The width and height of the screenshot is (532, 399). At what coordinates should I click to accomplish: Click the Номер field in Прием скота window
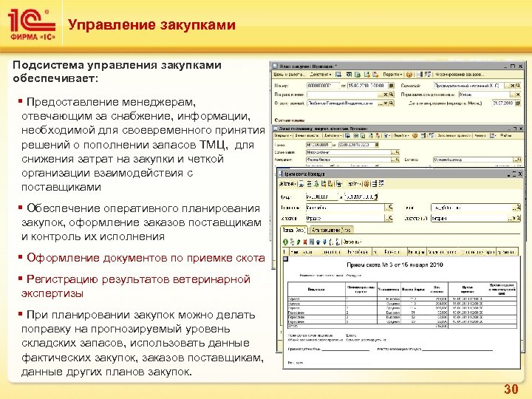click(x=322, y=197)
